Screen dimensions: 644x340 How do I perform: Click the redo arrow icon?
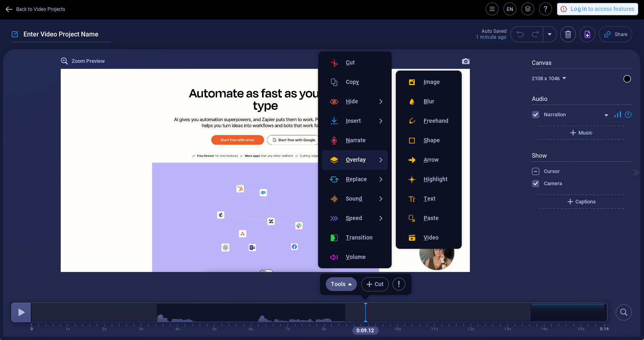tap(535, 34)
